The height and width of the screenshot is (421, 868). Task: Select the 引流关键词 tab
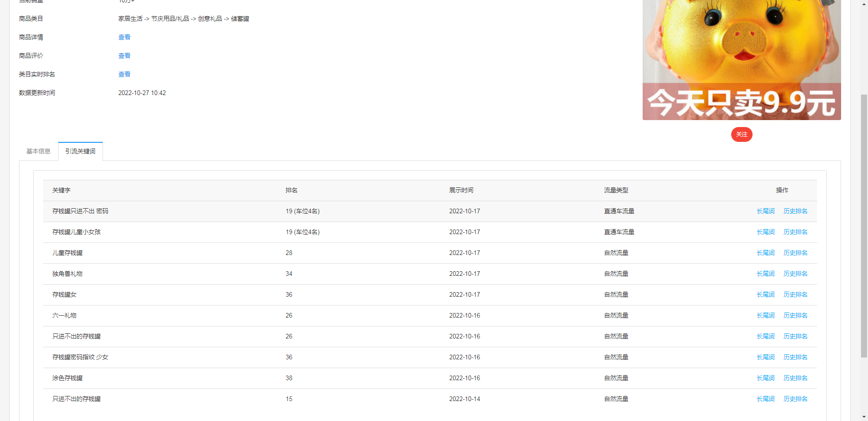point(80,151)
